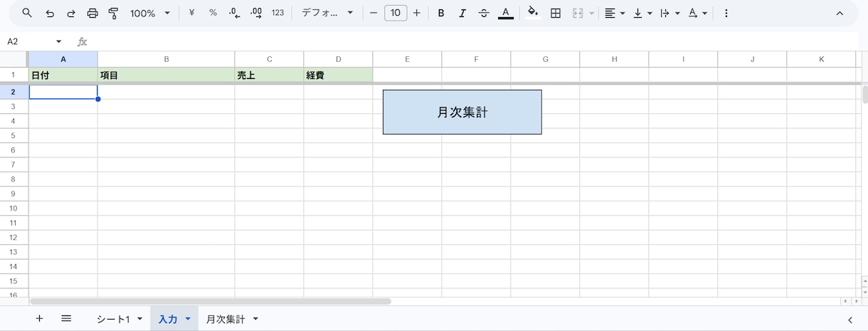The width and height of the screenshot is (868, 331).
Task: Open the シート1 tab menu arrow
Action: (139, 320)
